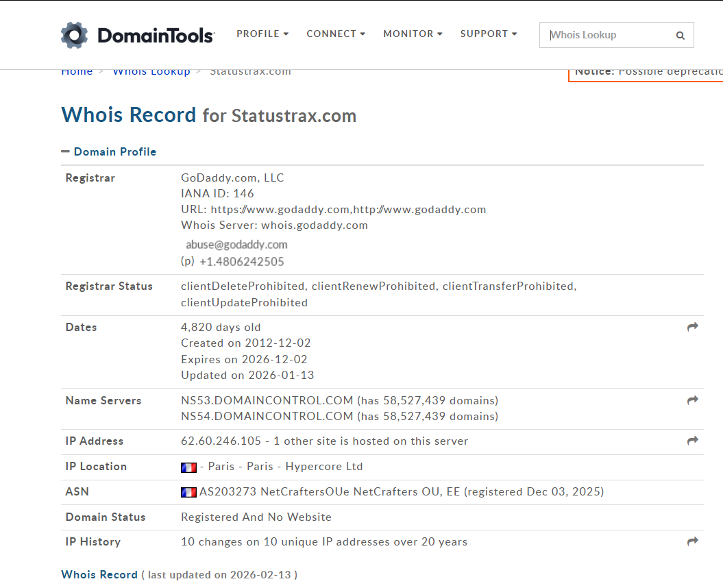Click the DomainTools gear logo
Image resolution: width=723 pixels, height=588 pixels.
74,35
